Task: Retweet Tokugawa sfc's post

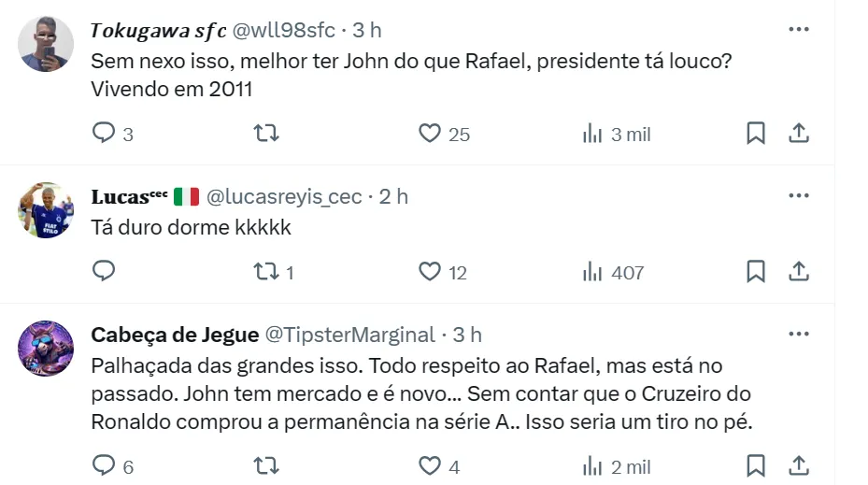Action: click(266, 134)
